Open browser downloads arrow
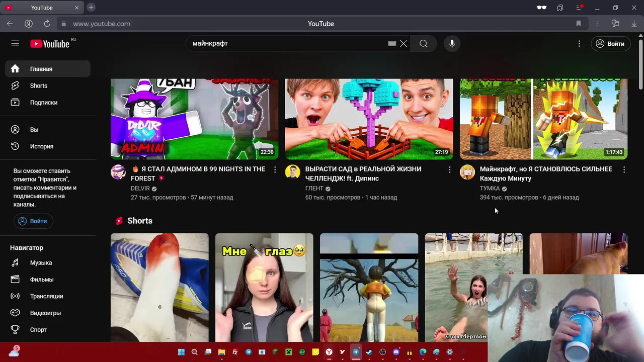Image resolution: width=644 pixels, height=362 pixels. point(634,24)
